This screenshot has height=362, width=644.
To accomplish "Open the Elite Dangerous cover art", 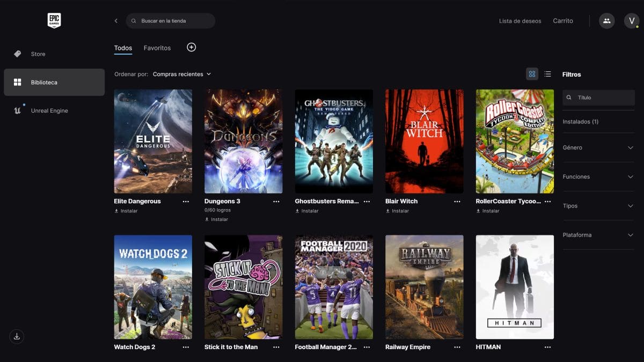I will click(x=153, y=141).
